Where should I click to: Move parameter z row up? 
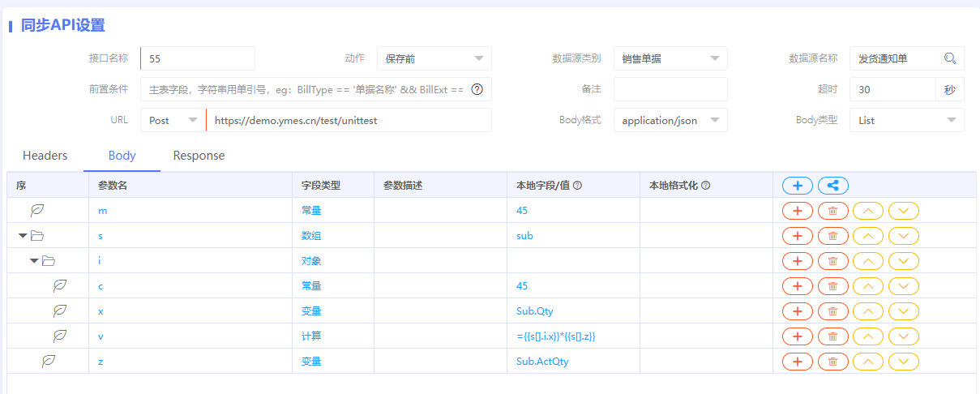coord(868,362)
